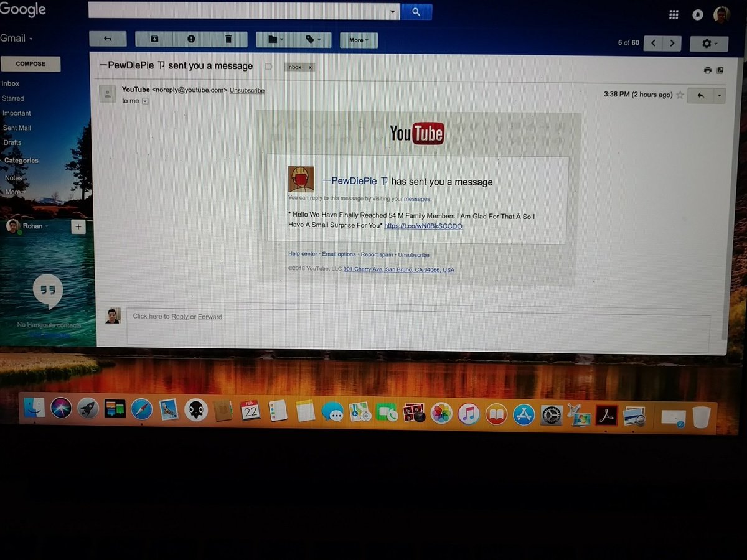Image resolution: width=747 pixels, height=560 pixels.
Task: Open the Drafts folder
Action: point(12,142)
